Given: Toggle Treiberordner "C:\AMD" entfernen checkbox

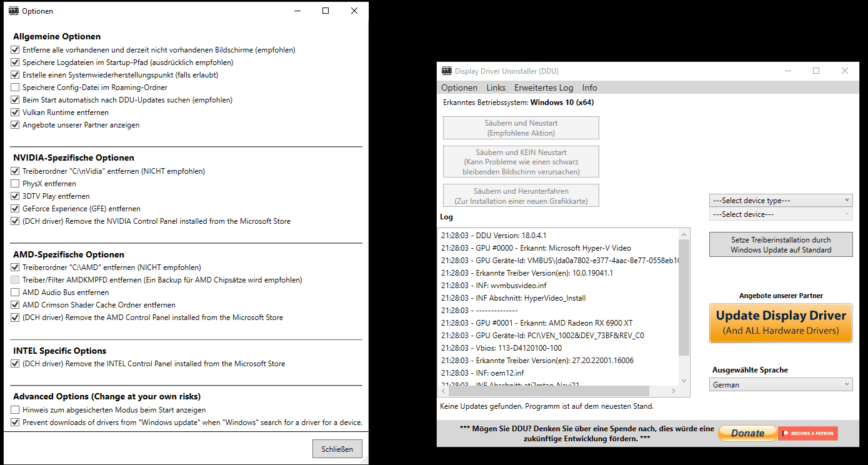Looking at the screenshot, I should point(15,267).
